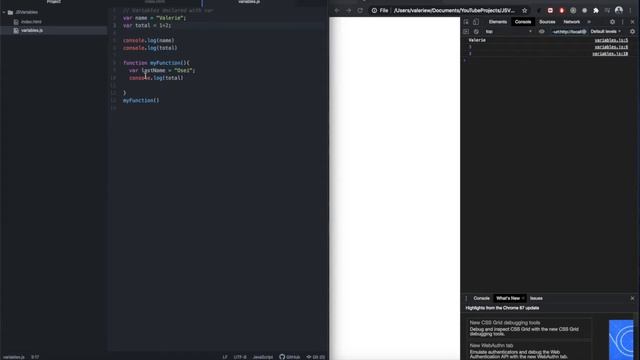640x360 pixels.
Task: Switch to the Elements tab
Action: [x=498, y=22]
